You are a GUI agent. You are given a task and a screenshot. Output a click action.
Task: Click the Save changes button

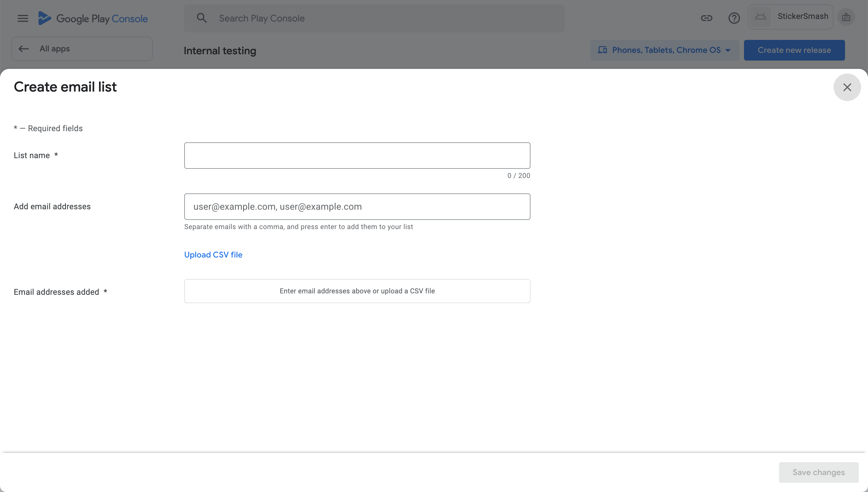818,472
